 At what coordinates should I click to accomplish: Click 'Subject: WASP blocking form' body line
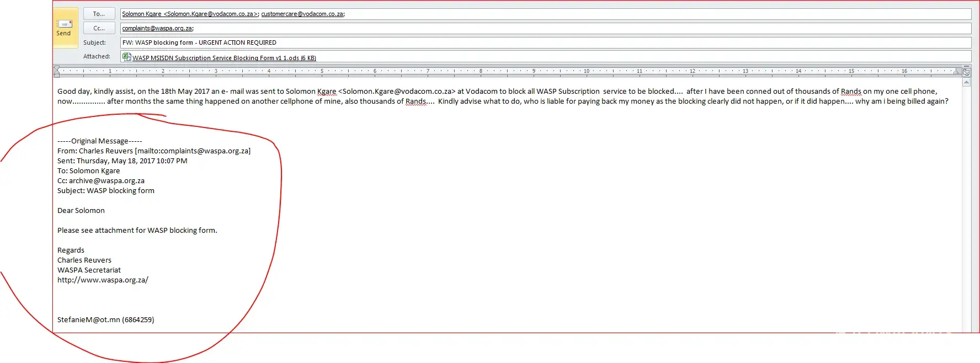pyautogui.click(x=106, y=191)
